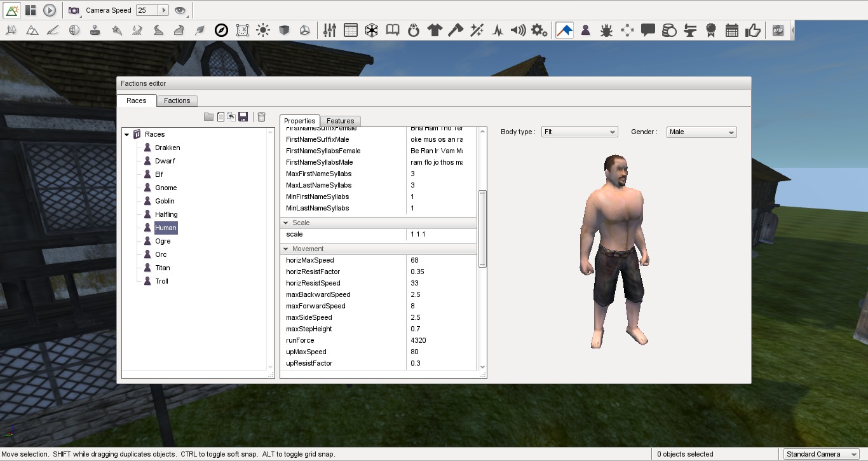
Task: Open the calendar toolbar icon
Action: tap(731, 29)
